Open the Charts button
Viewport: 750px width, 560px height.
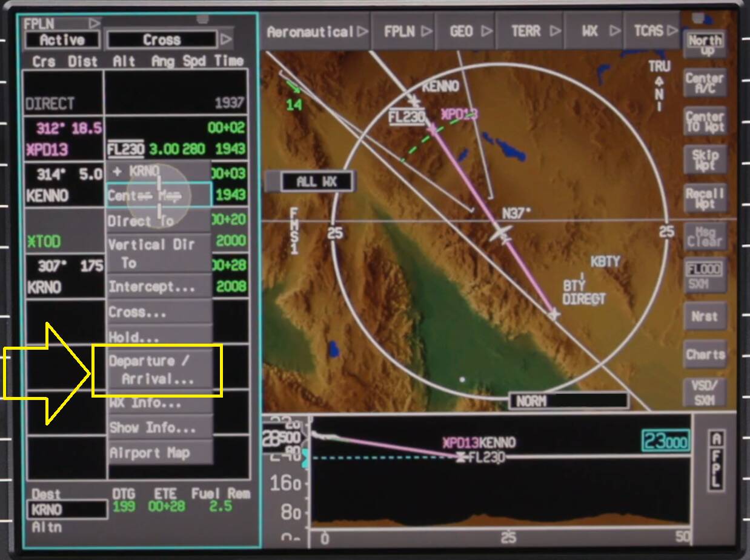(x=705, y=354)
